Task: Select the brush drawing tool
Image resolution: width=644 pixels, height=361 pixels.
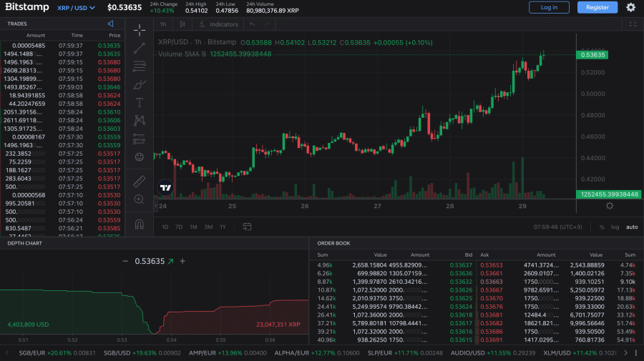Action: [x=140, y=84]
